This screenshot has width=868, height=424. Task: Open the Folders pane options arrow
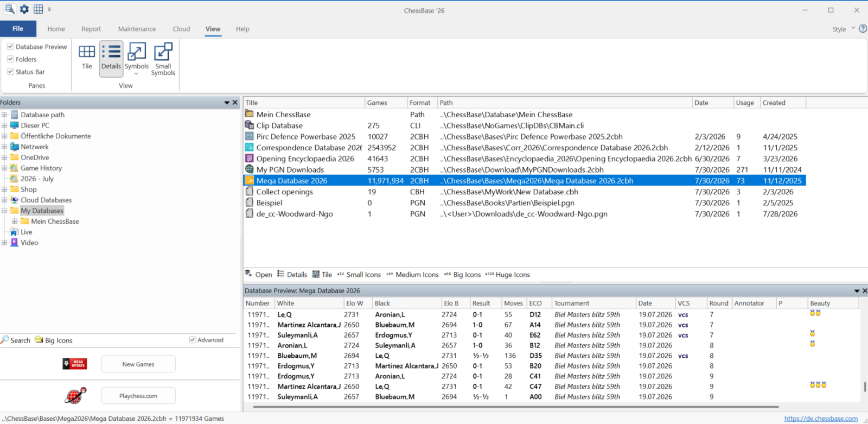(x=227, y=103)
